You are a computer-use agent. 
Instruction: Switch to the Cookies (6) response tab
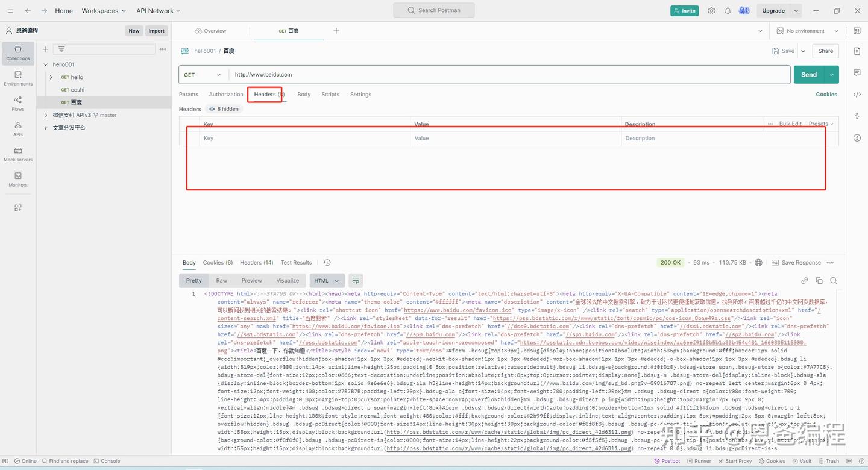click(218, 262)
